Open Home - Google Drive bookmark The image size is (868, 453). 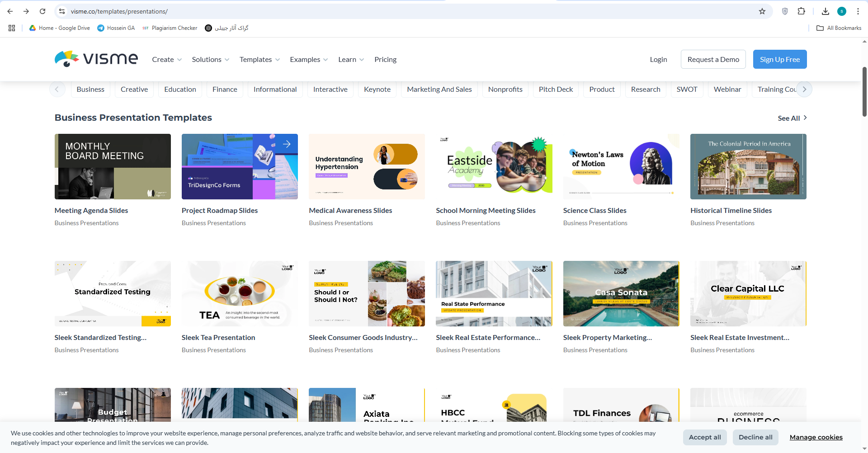pos(59,28)
